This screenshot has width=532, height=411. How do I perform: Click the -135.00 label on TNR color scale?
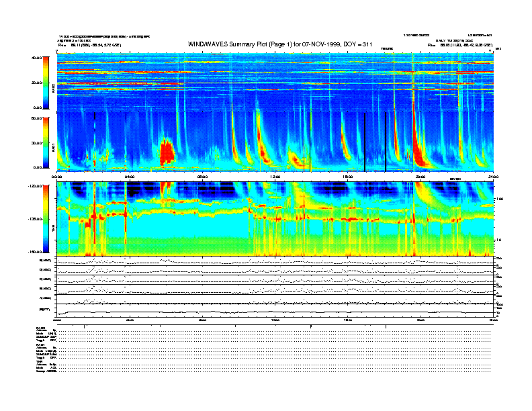(x=35, y=219)
